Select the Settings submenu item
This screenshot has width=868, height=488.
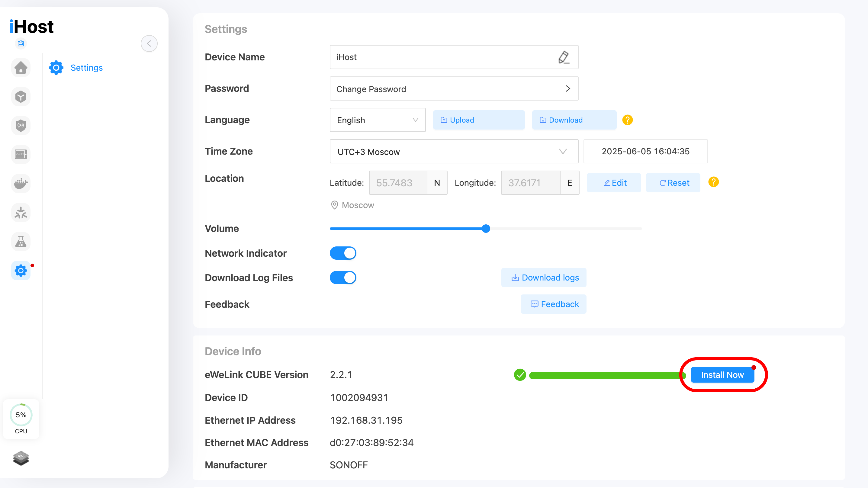[x=76, y=68]
